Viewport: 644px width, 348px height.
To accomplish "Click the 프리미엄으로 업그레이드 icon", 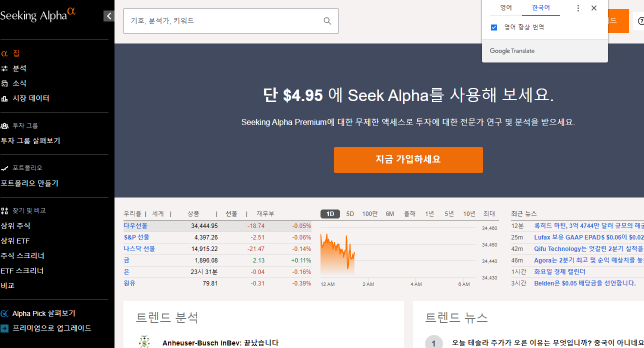I will [6, 328].
